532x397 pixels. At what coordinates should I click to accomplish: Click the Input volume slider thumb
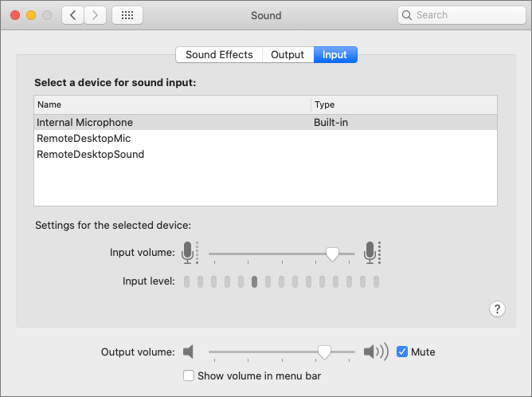tap(333, 254)
